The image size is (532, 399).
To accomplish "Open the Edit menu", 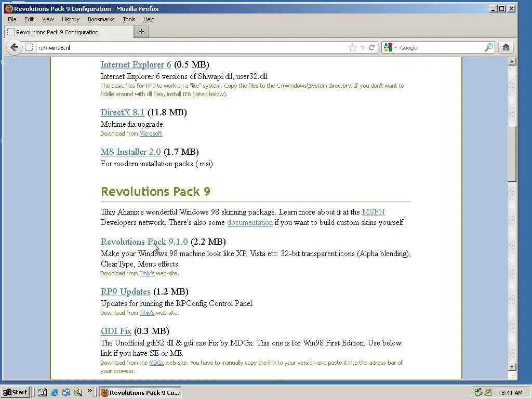I will coord(29,19).
